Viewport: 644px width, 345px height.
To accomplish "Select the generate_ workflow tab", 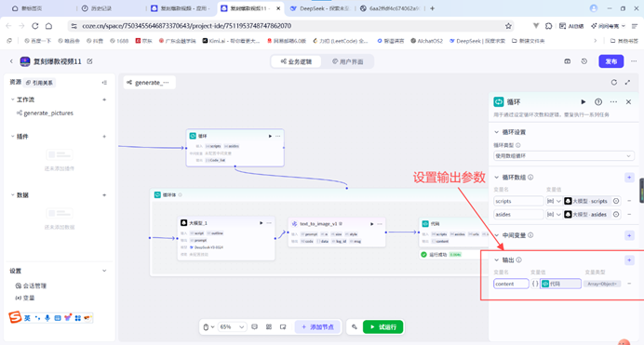I will [149, 83].
